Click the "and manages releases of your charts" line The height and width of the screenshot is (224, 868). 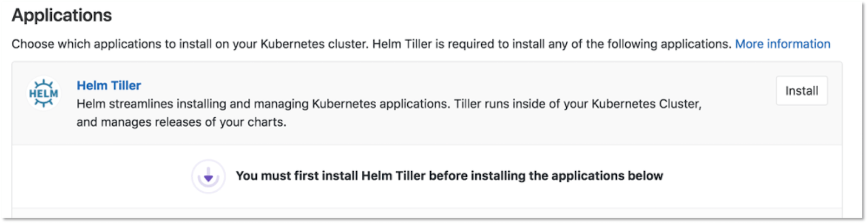click(x=182, y=122)
